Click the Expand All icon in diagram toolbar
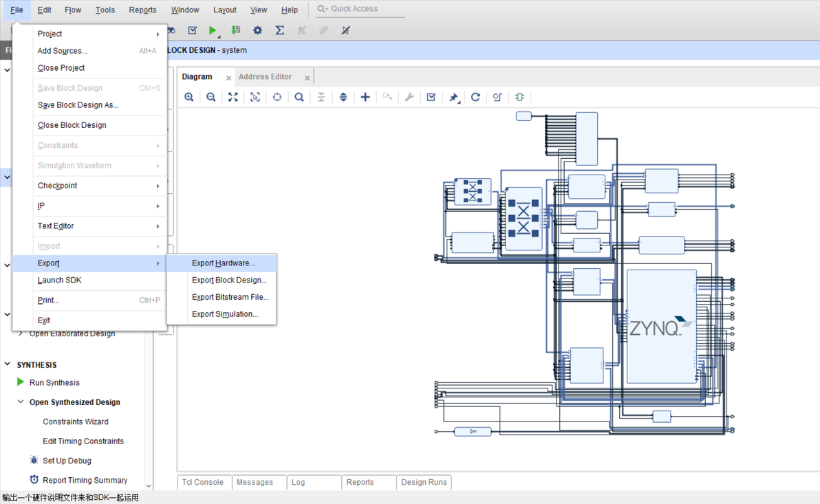Image resolution: width=820 pixels, height=504 pixels. click(343, 97)
